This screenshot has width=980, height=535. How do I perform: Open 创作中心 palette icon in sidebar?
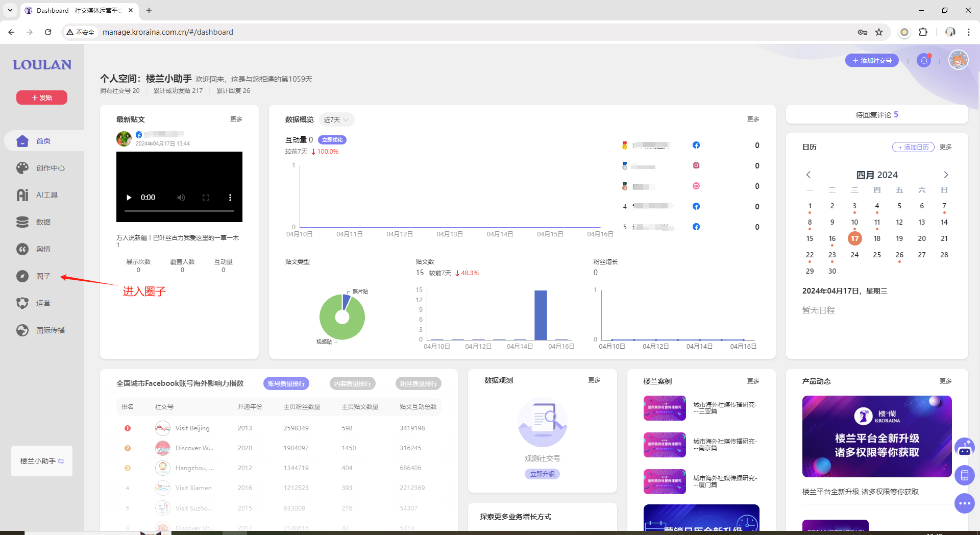[22, 168]
